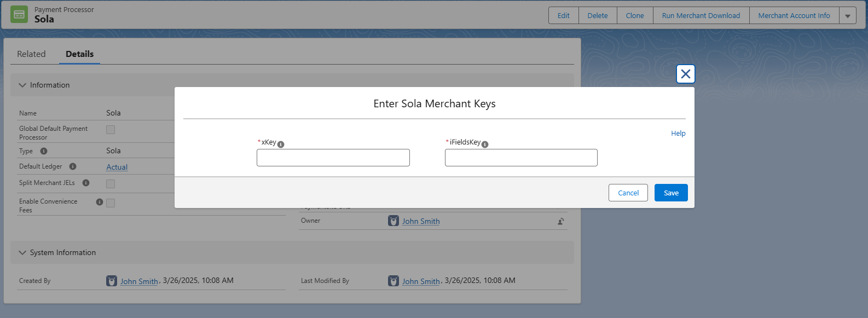Close the Enter Sola Merchant Keys dialog
This screenshot has width=868, height=318.
(x=686, y=74)
